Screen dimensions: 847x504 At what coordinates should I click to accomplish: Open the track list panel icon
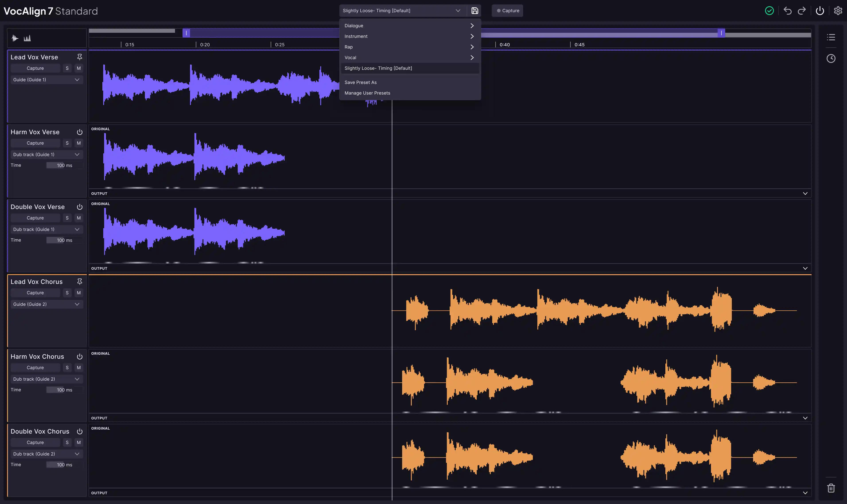pyautogui.click(x=831, y=37)
